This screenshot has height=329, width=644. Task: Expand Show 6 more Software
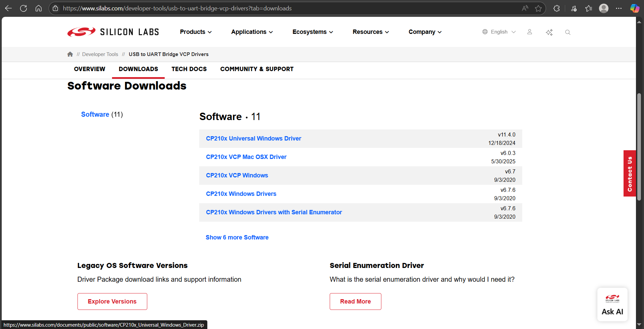[237, 237]
